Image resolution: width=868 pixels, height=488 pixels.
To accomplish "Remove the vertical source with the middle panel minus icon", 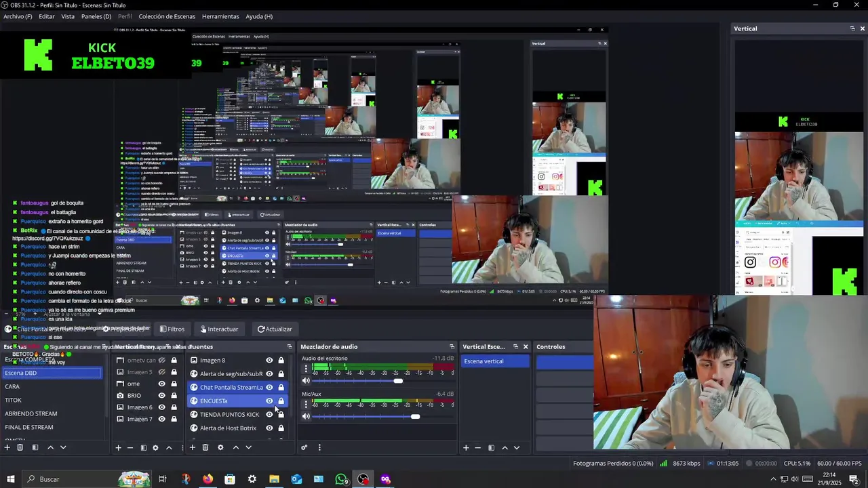I will pos(130,447).
